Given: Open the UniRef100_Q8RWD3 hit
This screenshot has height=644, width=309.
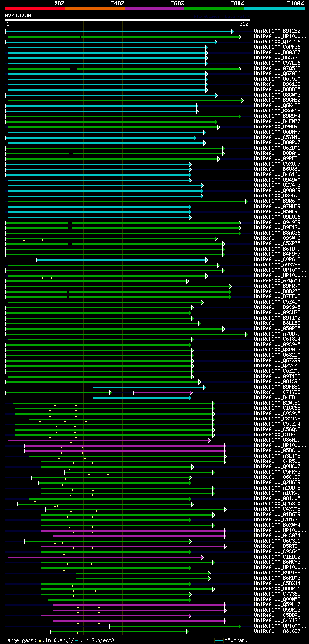Looking at the screenshot, I should pyautogui.click(x=278, y=350).
